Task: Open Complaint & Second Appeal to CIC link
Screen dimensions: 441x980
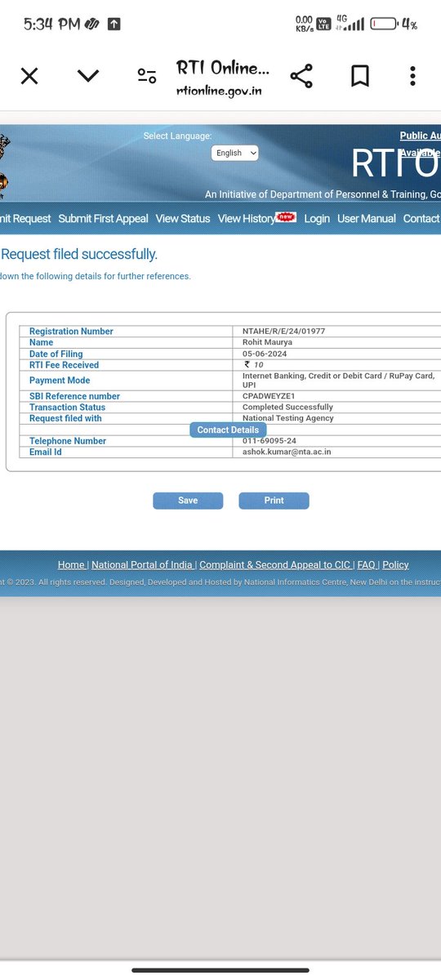Action: (x=275, y=565)
